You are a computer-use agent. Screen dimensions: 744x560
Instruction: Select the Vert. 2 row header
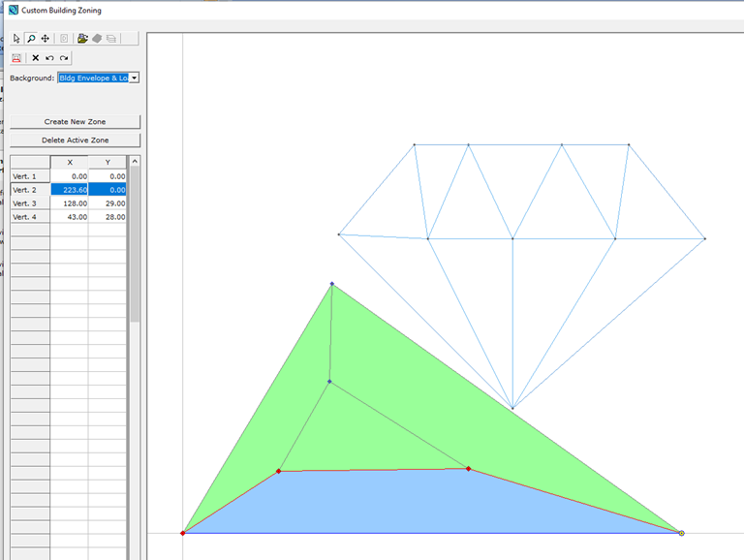(x=30, y=190)
